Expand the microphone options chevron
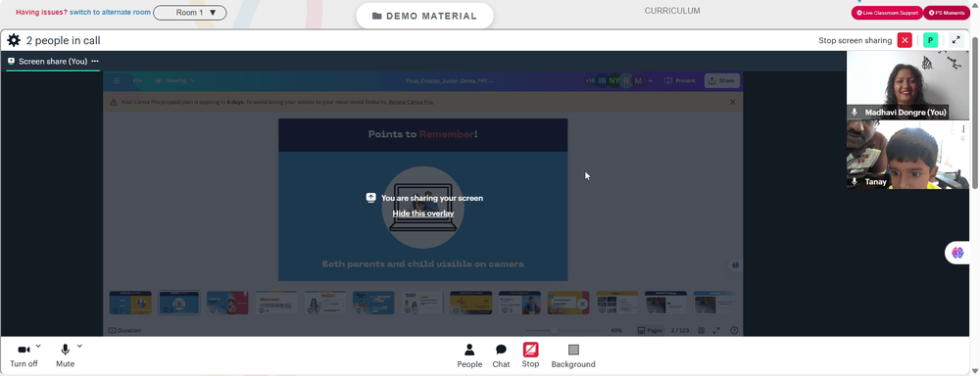 (79, 346)
